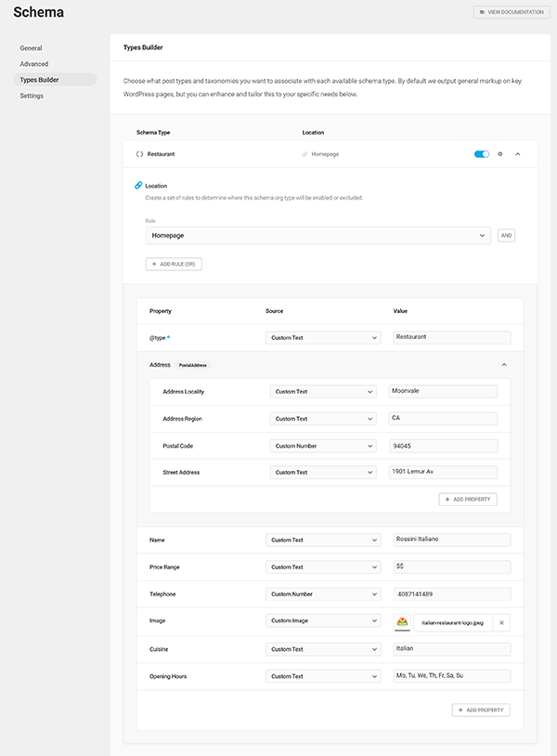The width and height of the screenshot is (557, 756).
Task: Switch to the Advanced tab
Action: (x=34, y=64)
